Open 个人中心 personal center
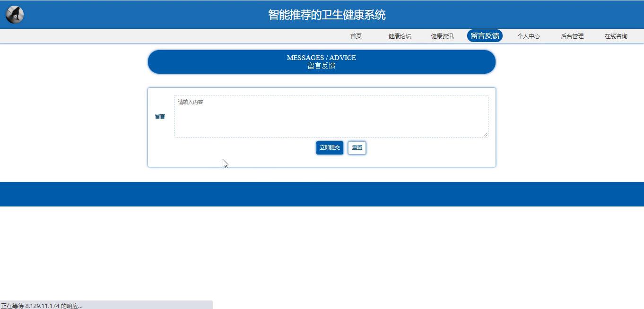The height and width of the screenshot is (309, 644). coord(528,36)
